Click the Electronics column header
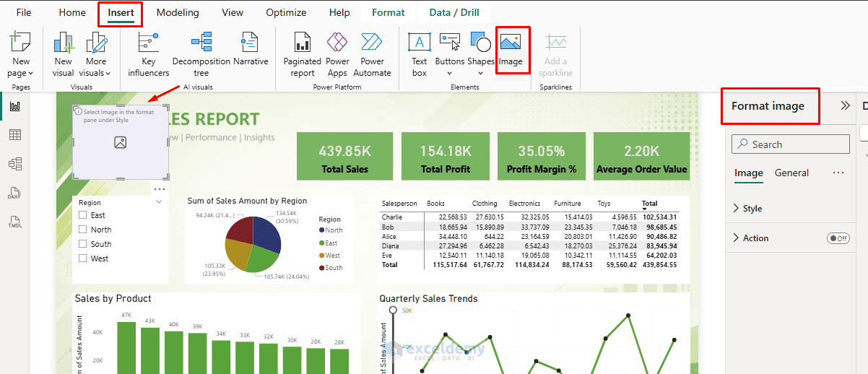 (526, 204)
